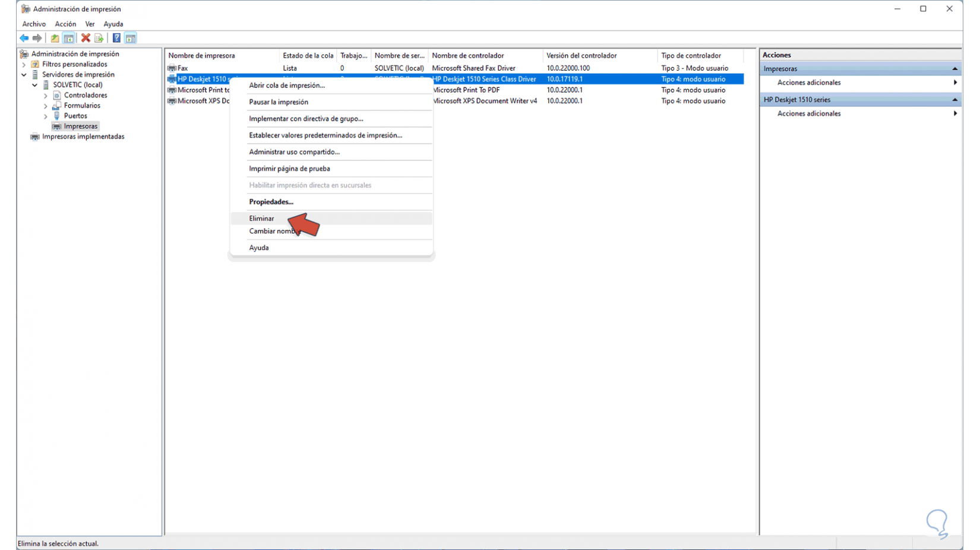Click the HP Deskjet 1510 Series Class Driver cell
The width and height of the screenshot is (980, 550).
(484, 79)
